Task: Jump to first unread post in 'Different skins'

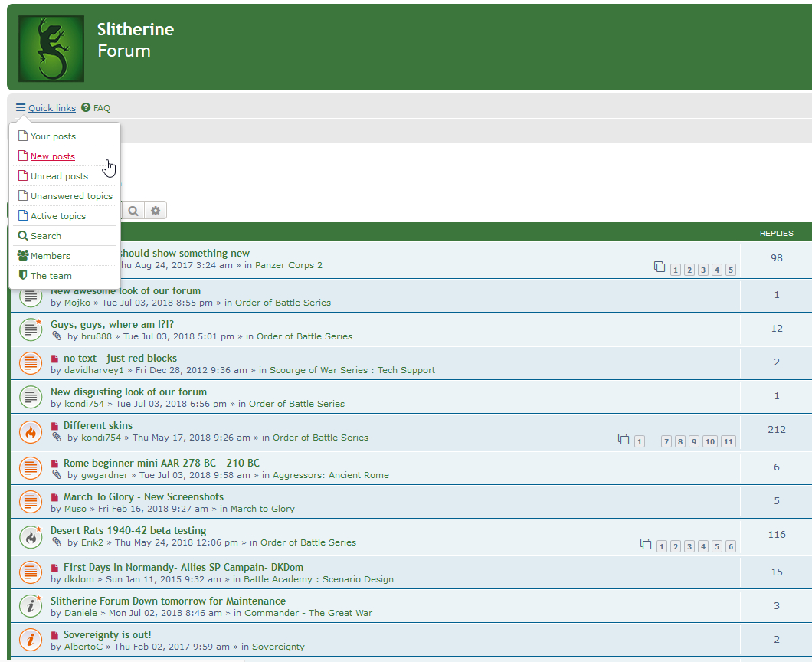Action: pyautogui.click(x=54, y=426)
